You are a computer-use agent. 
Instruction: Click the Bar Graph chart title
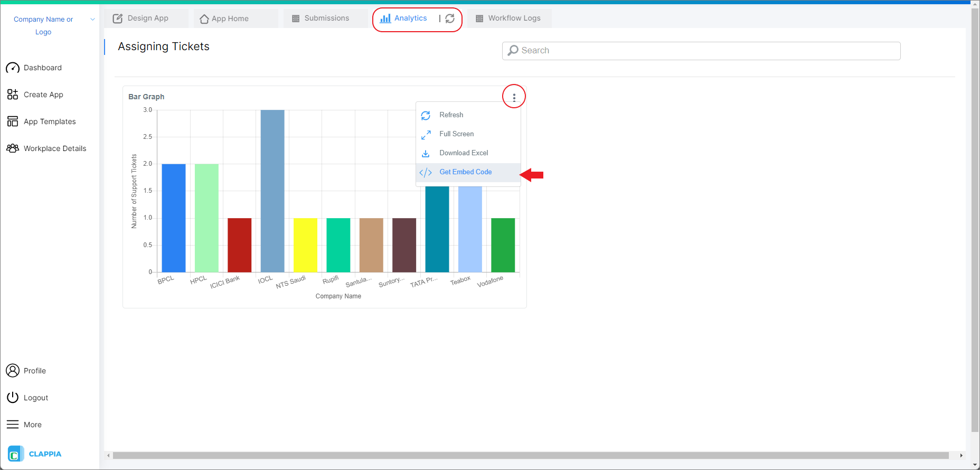tap(146, 97)
